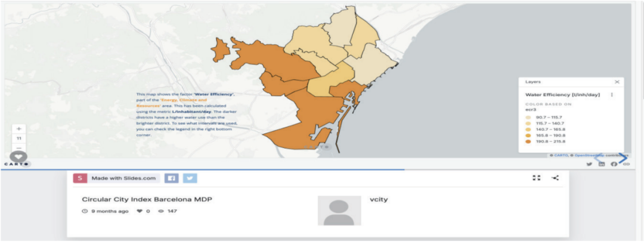Screen dimensions: 644x247
Task: Share map on Twitter in footer
Action: click(x=589, y=164)
